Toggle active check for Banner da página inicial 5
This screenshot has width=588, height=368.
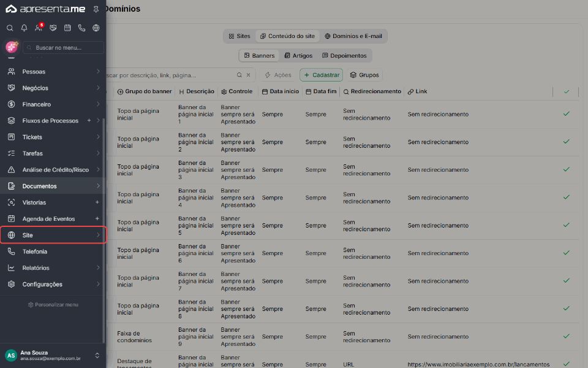pyautogui.click(x=566, y=225)
